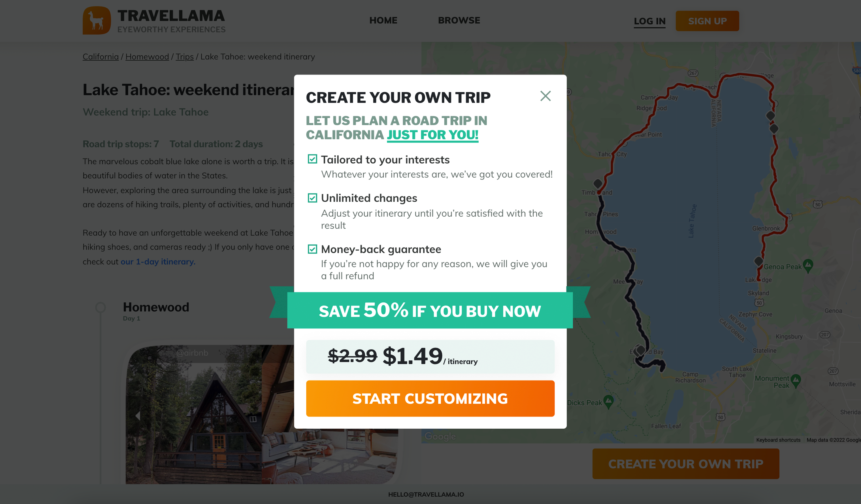Click the Dicks Peak map marker
Screen dimensions: 861x504
pos(609,401)
